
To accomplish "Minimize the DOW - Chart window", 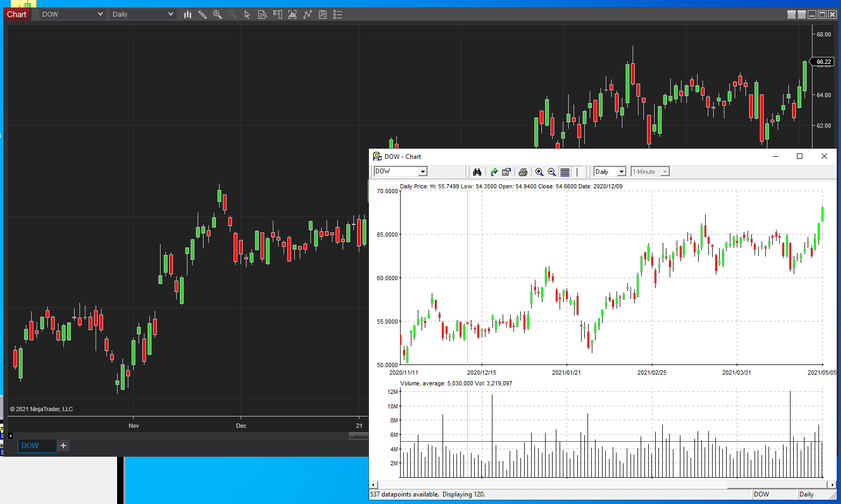I will 775,156.
